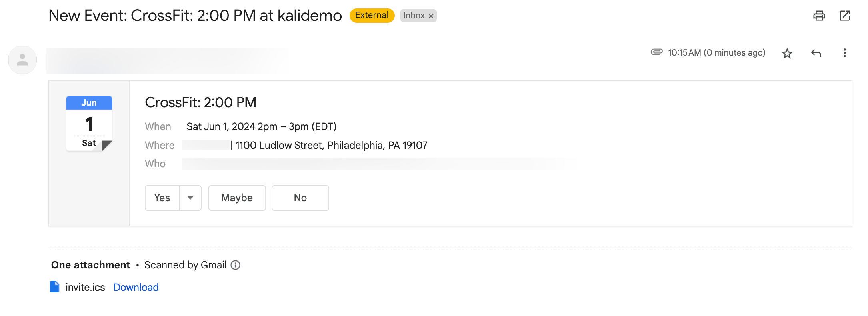The image size is (868, 316).
Task: RSVP Yes to the CrossFit event
Action: (x=162, y=198)
